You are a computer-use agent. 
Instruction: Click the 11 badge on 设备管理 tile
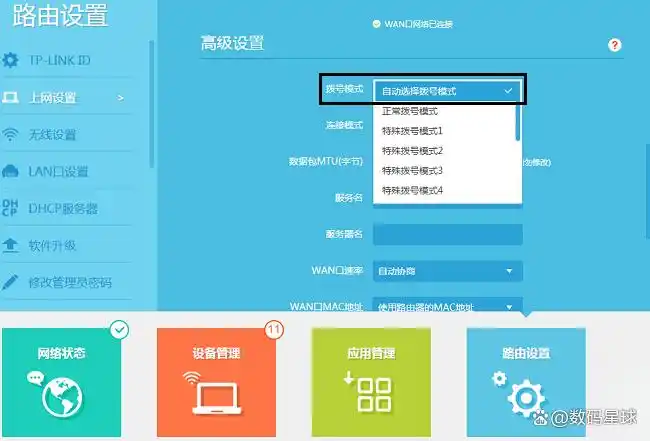click(x=274, y=330)
